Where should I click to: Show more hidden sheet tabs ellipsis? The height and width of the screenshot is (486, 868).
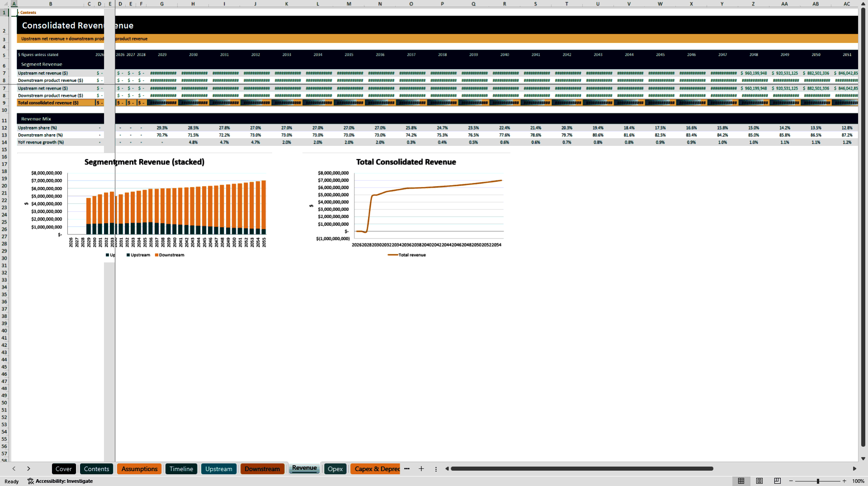(x=407, y=469)
